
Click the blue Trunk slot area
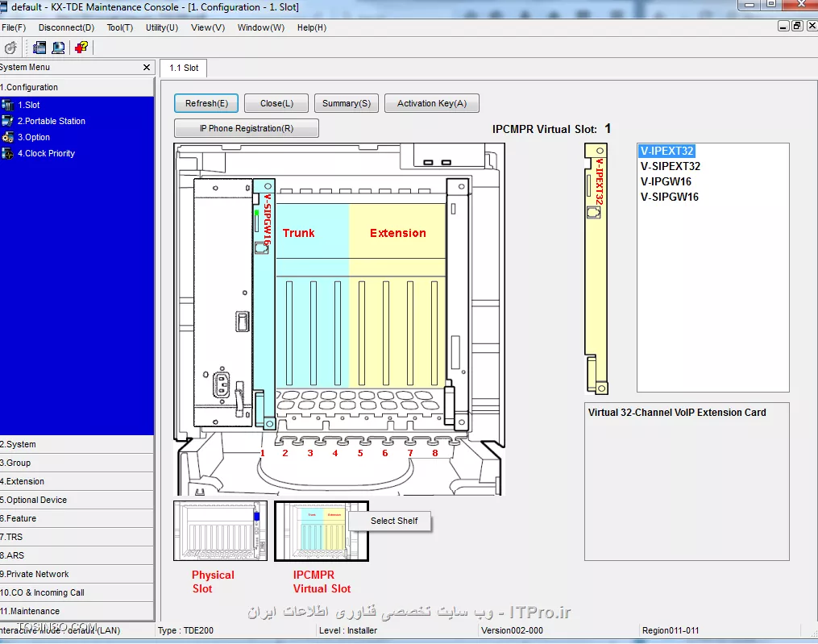312,295
